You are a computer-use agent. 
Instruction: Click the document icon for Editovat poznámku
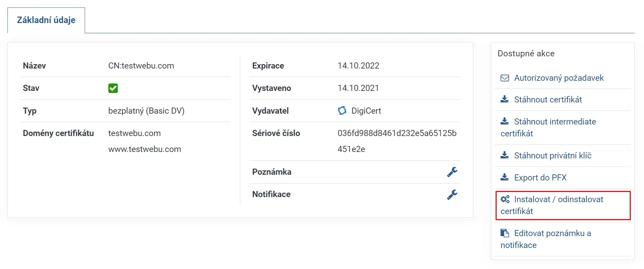point(505,233)
